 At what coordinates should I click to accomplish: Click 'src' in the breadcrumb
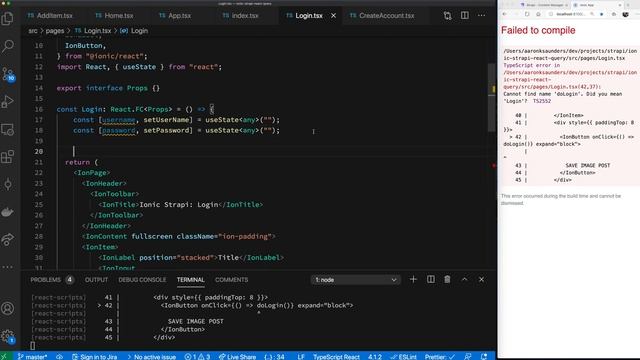33,31
